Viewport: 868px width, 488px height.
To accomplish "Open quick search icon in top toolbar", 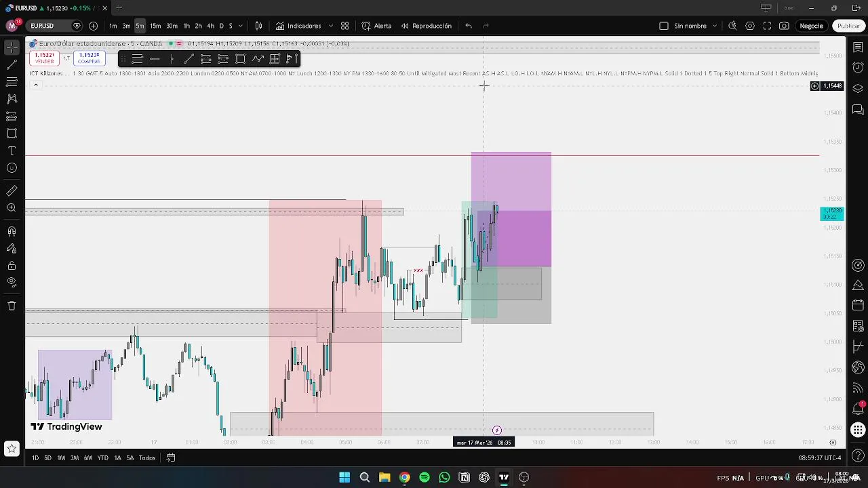I will coord(732,26).
